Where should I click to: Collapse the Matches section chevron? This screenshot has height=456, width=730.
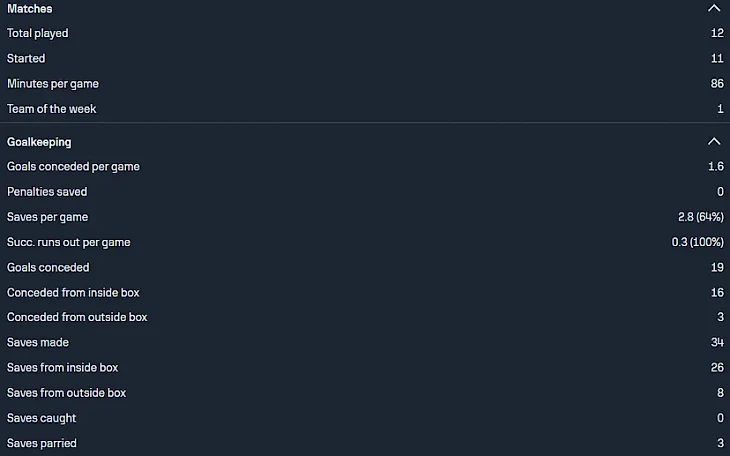click(x=713, y=8)
